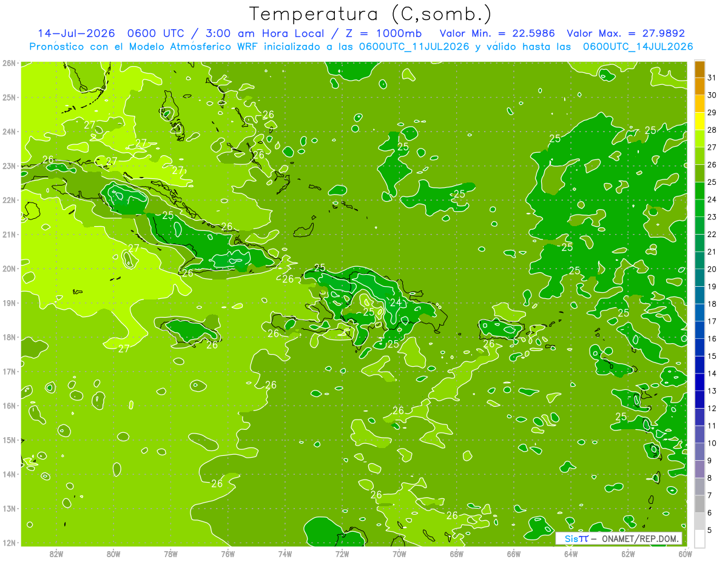Viewport: 728px width, 562px height.
Task: Select valid-until time "0600UTC_14JUL2026"
Action: pyautogui.click(x=637, y=46)
